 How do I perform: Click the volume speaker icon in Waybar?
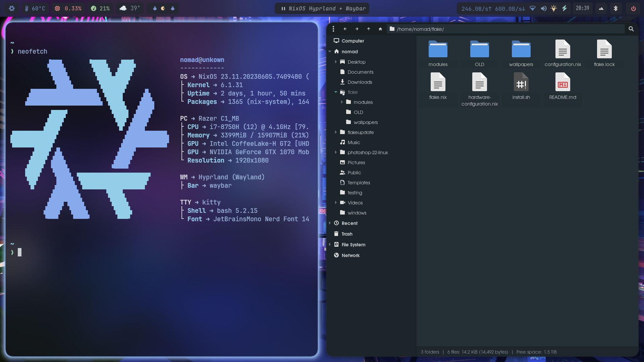(x=543, y=9)
